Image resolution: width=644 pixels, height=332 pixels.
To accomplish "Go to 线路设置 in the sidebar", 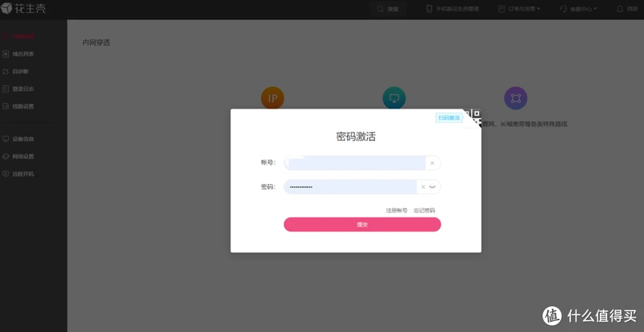I will pyautogui.click(x=19, y=106).
